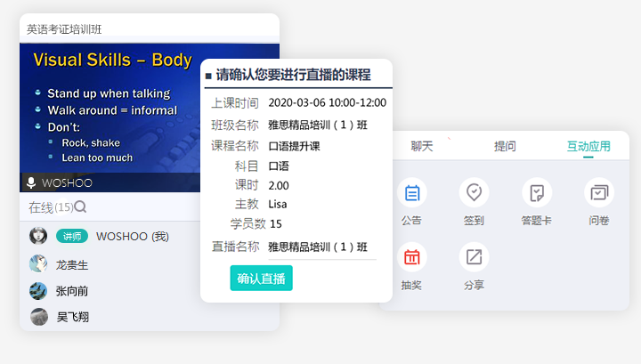Click the 班级名称 value 雅思精品培训(1)班
Screen dimensions: 641x364
(318, 125)
